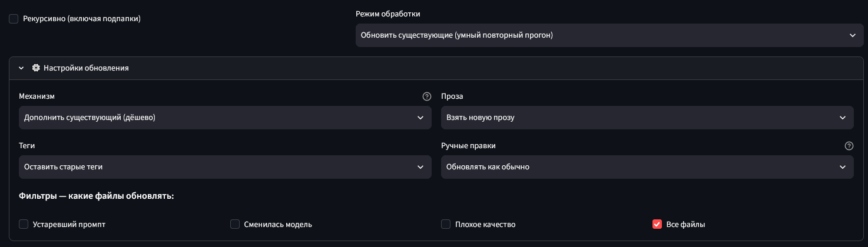
Task: Open the Режим обработки combo box
Action: (609, 35)
